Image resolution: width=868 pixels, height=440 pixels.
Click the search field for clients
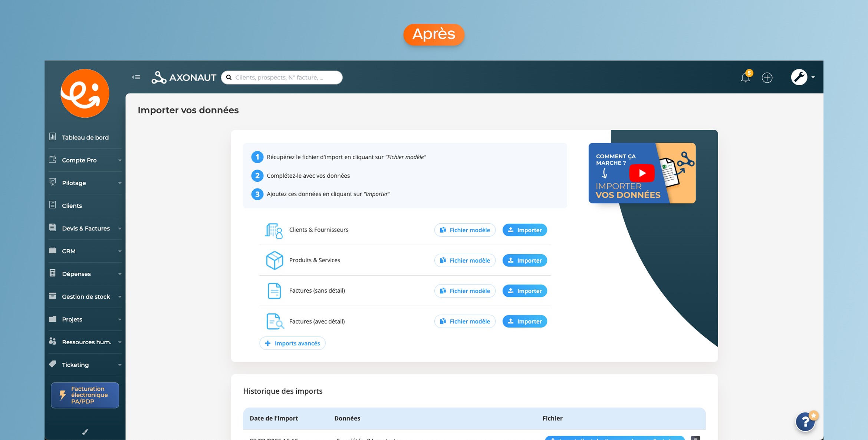pos(282,78)
